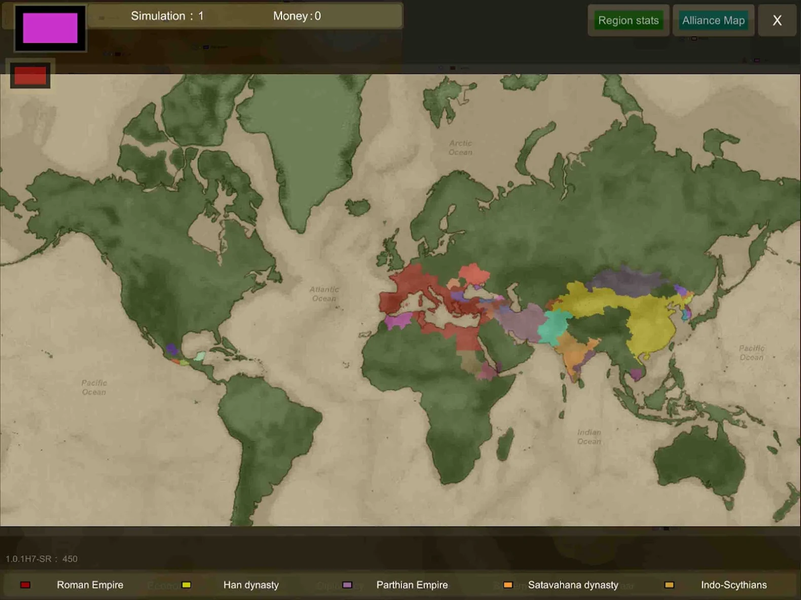
Task: Click the small red flag icon below the magenta flag
Action: click(29, 73)
